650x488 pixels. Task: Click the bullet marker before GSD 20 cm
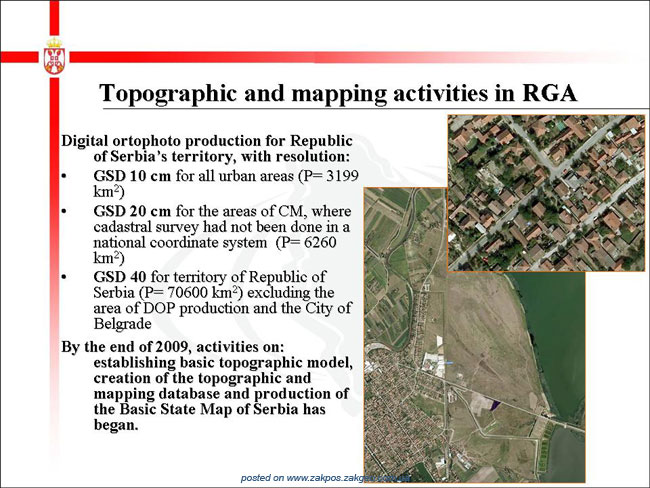pos(64,211)
